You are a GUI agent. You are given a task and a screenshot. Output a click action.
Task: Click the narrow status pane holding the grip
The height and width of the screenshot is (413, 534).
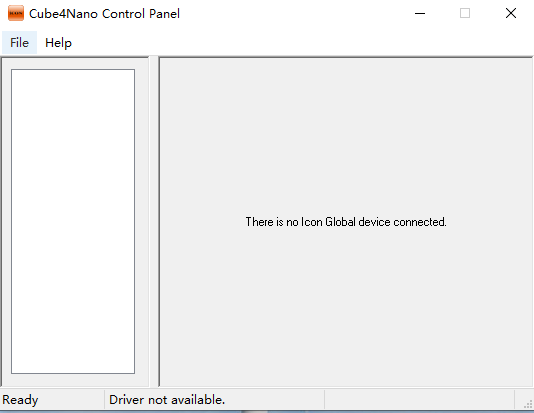[x=524, y=400]
